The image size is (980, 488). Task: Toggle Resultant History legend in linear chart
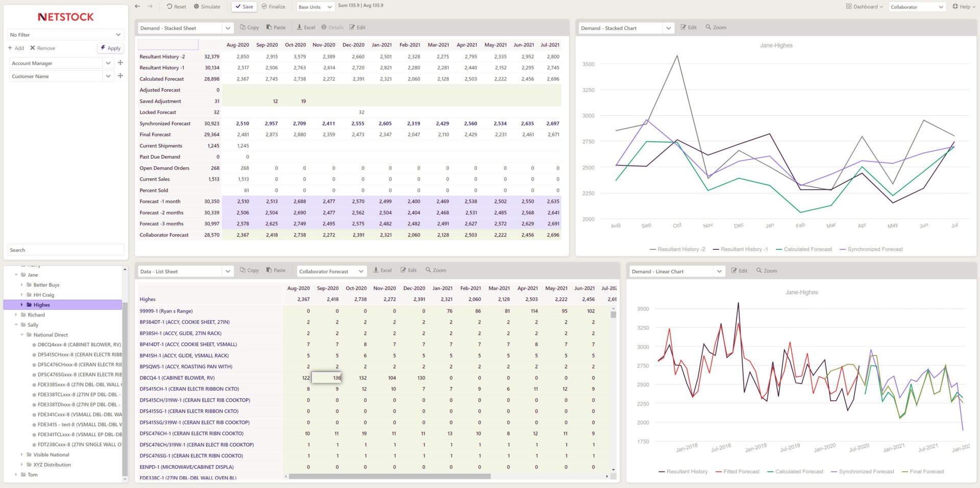(x=683, y=472)
